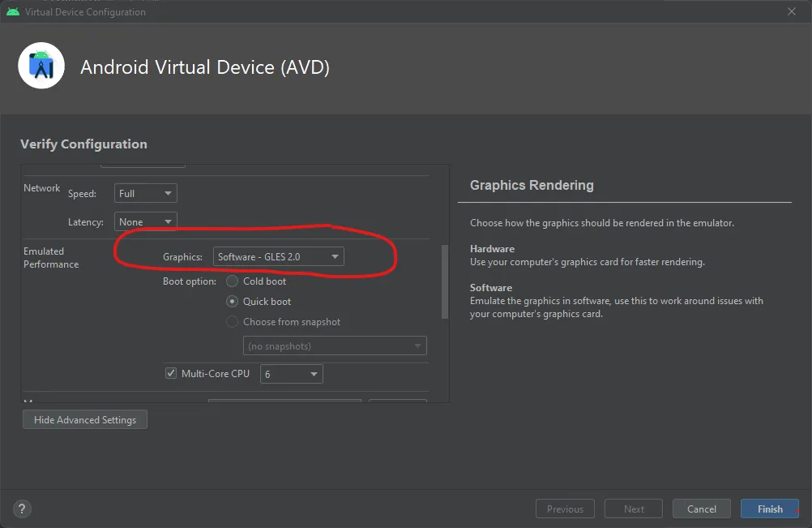Click the Android icon in title bar
812x528 pixels.
[x=13, y=11]
